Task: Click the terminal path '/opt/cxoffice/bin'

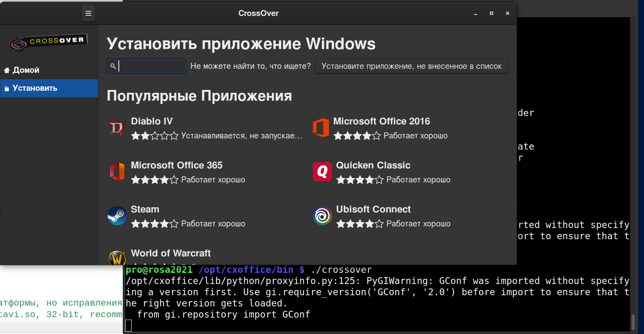Action: click(246, 270)
